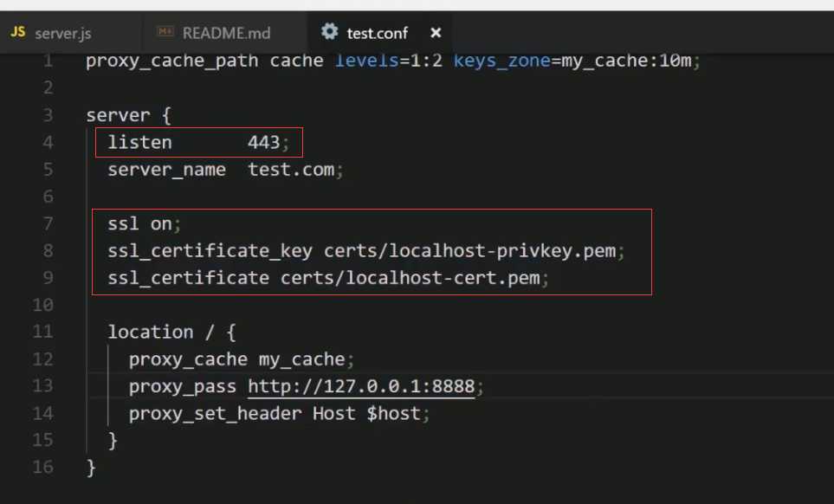
Task: Click line number 4 in gutter
Action: [x=48, y=143]
